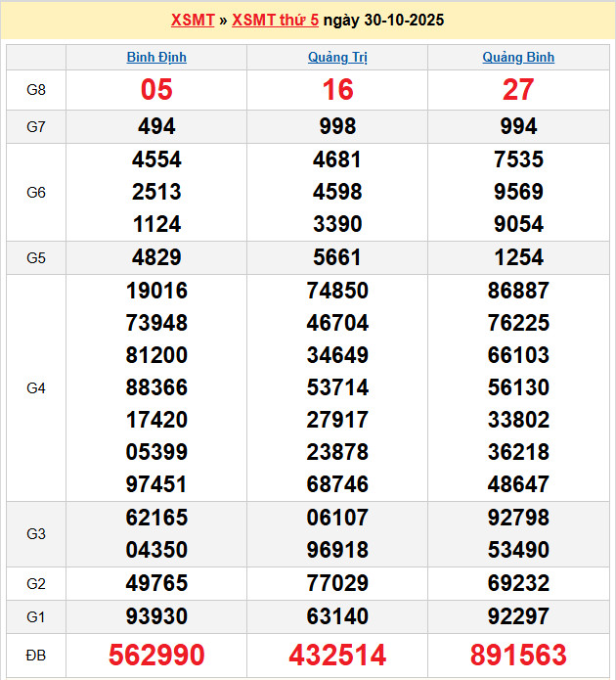Click the G4 row label
The height and width of the screenshot is (680, 616).
pos(36,387)
